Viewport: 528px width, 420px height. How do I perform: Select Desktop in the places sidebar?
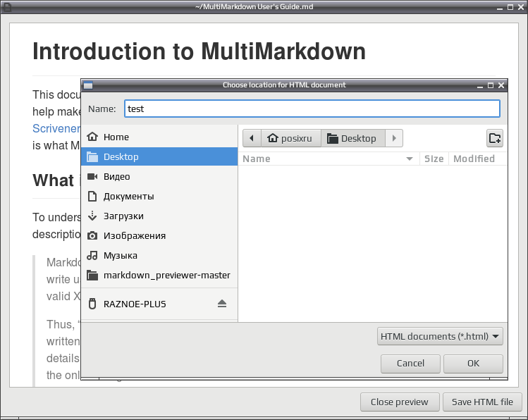159,156
